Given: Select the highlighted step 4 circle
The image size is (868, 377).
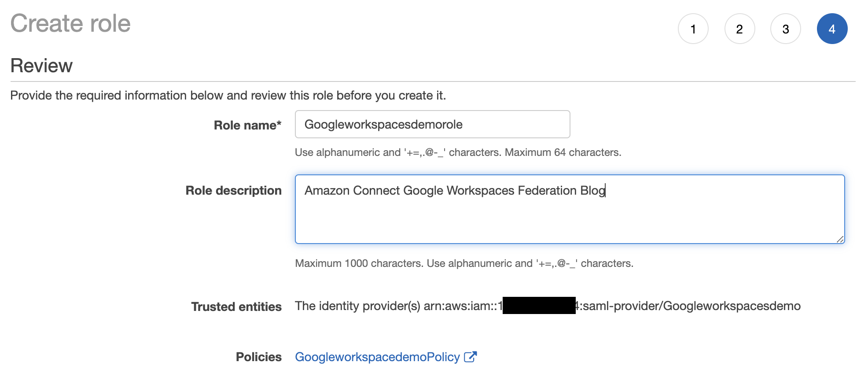Looking at the screenshot, I should pos(832,29).
